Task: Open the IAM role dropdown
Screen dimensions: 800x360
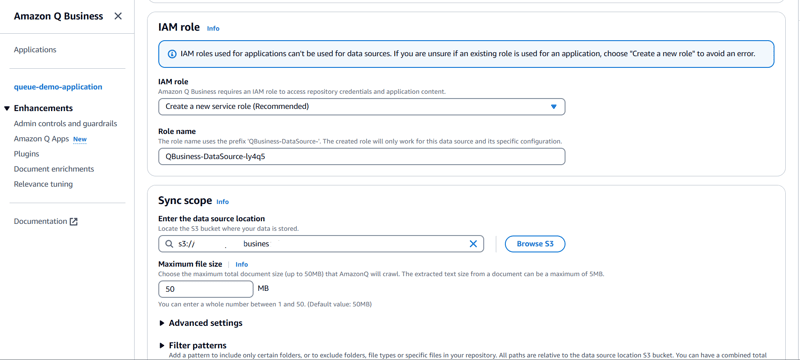Action: click(x=362, y=107)
